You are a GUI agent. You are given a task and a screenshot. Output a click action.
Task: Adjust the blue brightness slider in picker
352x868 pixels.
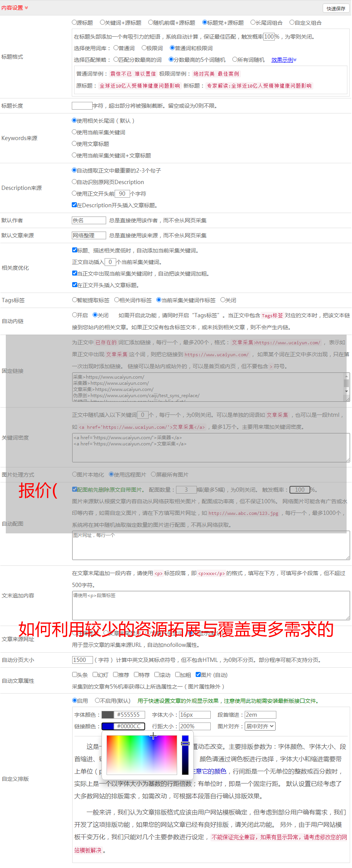pyautogui.click(x=185, y=755)
